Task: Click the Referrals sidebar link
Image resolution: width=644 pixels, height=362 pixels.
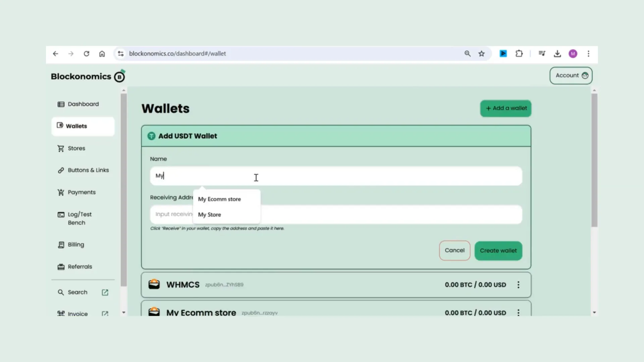Action: pos(80,266)
